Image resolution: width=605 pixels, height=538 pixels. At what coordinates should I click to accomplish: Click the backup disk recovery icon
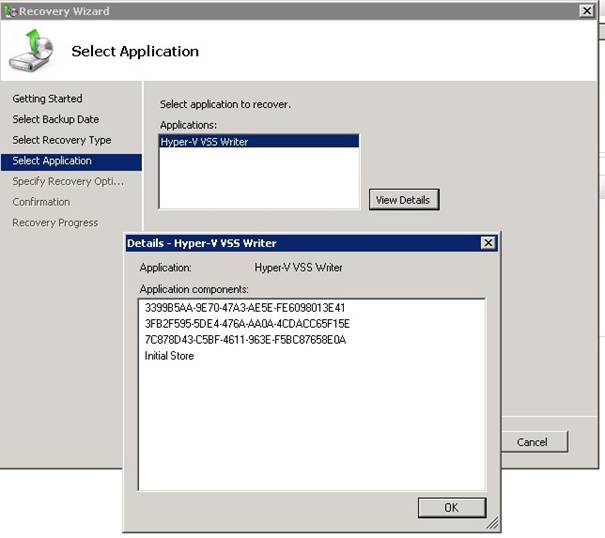coord(31,50)
